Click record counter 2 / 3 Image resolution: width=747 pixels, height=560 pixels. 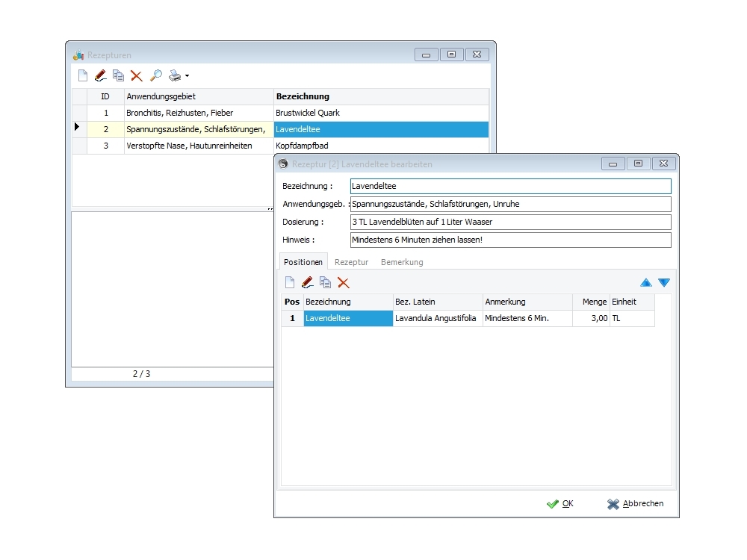[x=141, y=374]
